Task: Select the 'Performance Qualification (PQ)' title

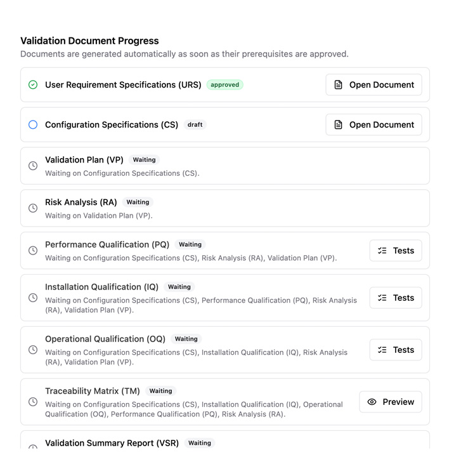Action: click(x=107, y=244)
